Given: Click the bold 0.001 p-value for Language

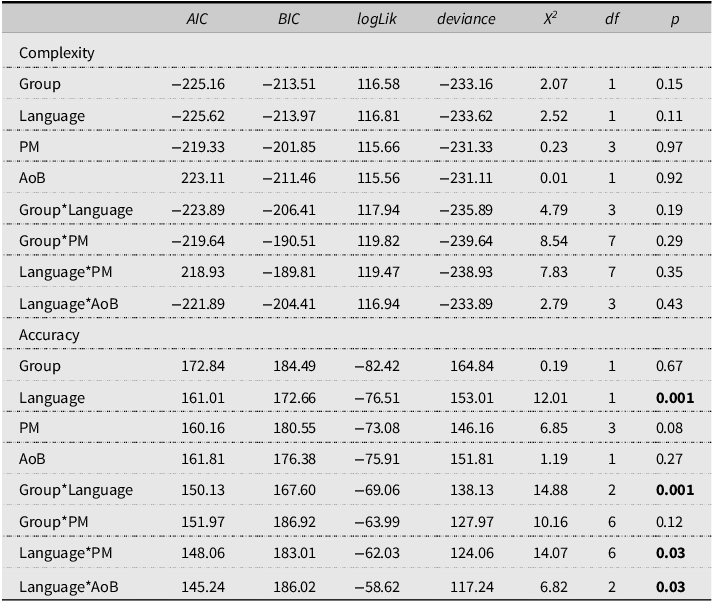Looking at the screenshot, I should 675,398.
